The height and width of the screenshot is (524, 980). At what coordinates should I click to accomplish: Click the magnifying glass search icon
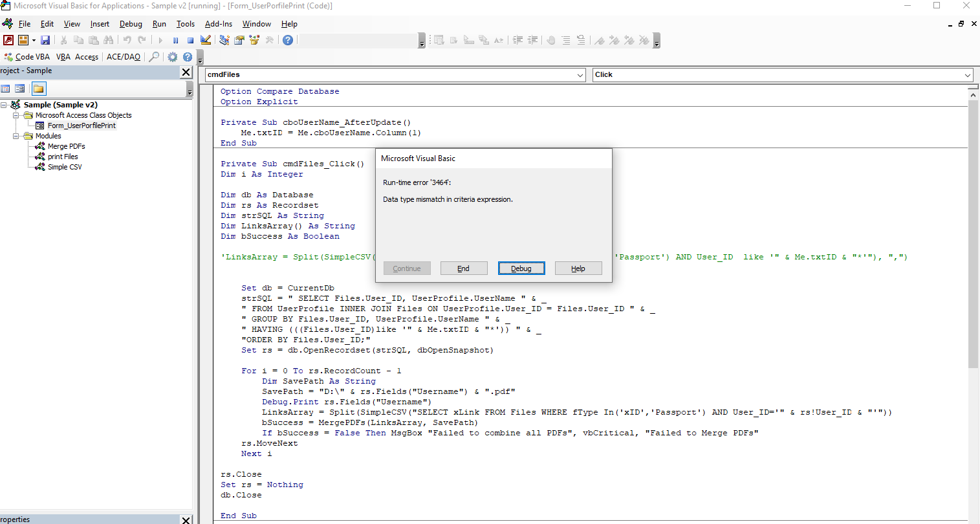coord(154,57)
